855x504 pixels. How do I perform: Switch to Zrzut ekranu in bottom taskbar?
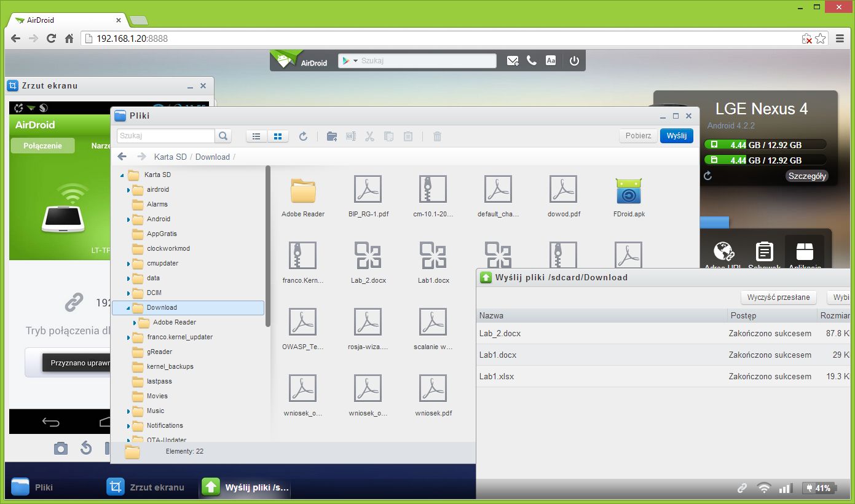click(146, 487)
